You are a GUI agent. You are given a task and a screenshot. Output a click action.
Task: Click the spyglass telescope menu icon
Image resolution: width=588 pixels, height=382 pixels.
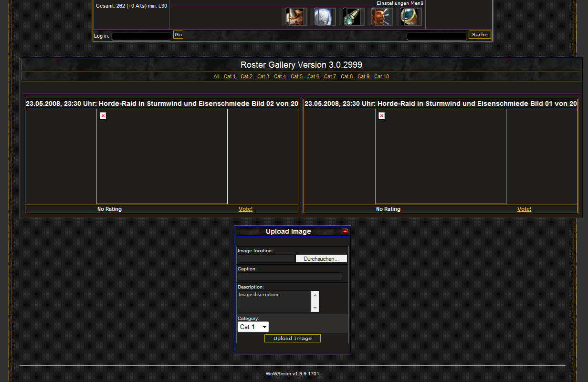354,17
